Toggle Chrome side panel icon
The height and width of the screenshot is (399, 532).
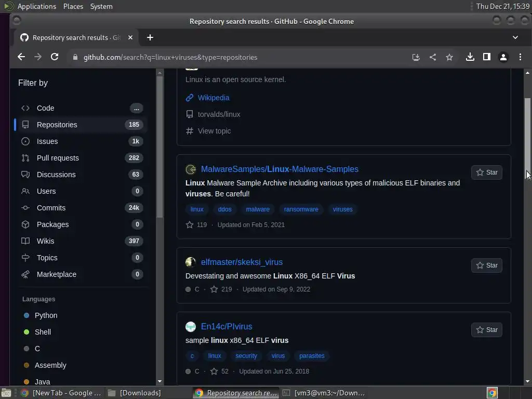[x=486, y=57]
